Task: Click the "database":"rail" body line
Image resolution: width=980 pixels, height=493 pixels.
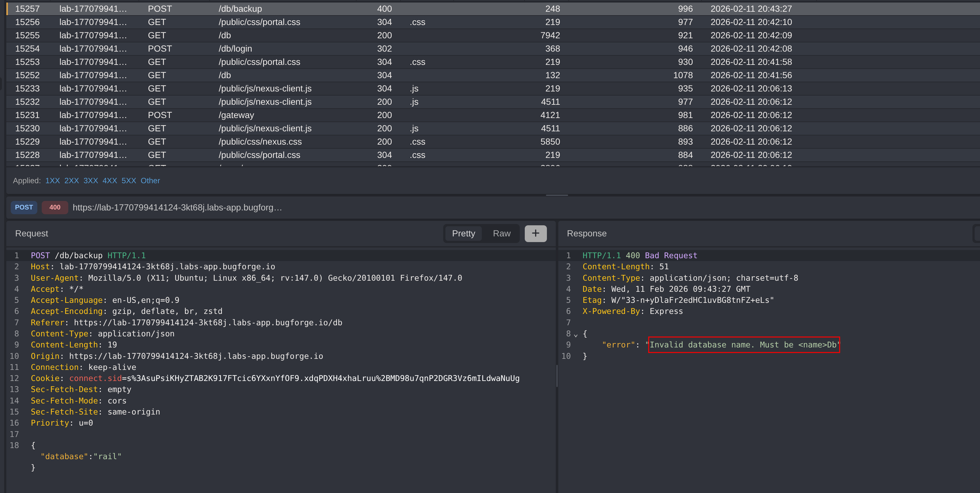Action: tap(81, 457)
